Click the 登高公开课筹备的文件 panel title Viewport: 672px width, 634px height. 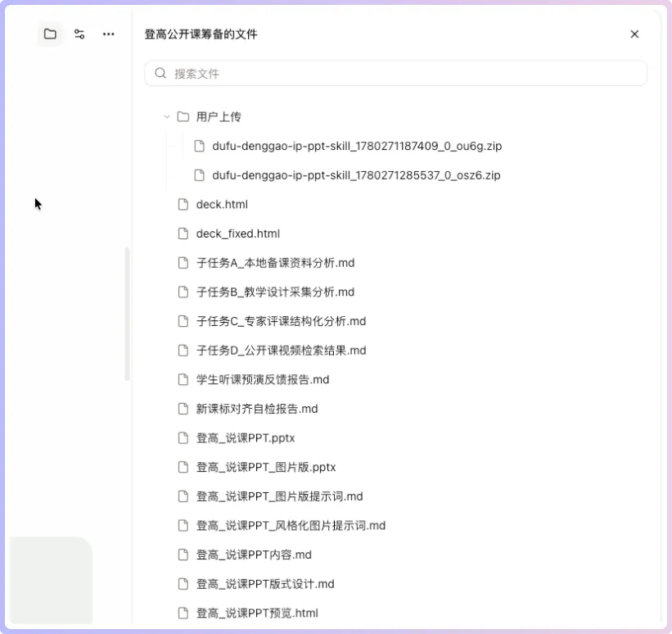coord(201,34)
